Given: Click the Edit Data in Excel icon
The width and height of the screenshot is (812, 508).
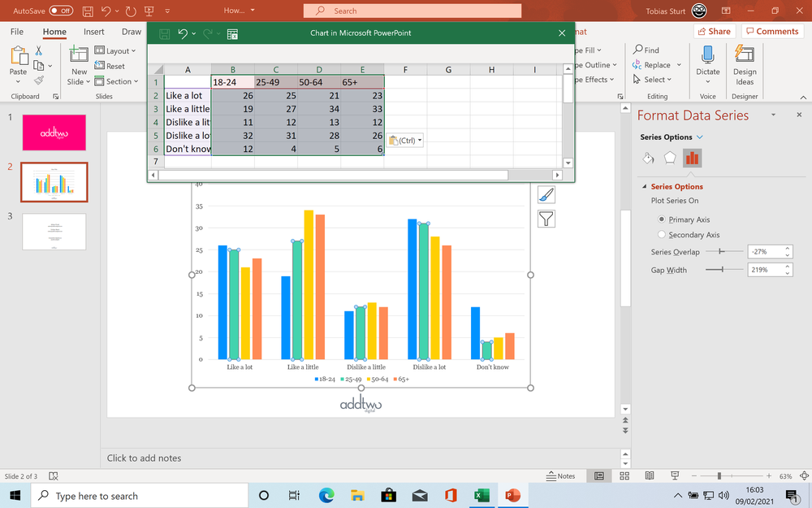Looking at the screenshot, I should [233, 34].
